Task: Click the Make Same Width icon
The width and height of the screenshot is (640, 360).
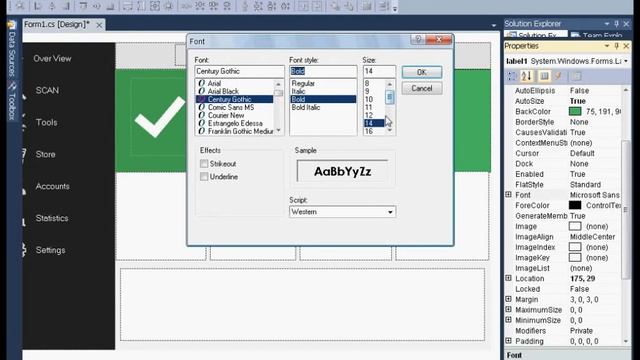Action: pyautogui.click(x=127, y=6)
